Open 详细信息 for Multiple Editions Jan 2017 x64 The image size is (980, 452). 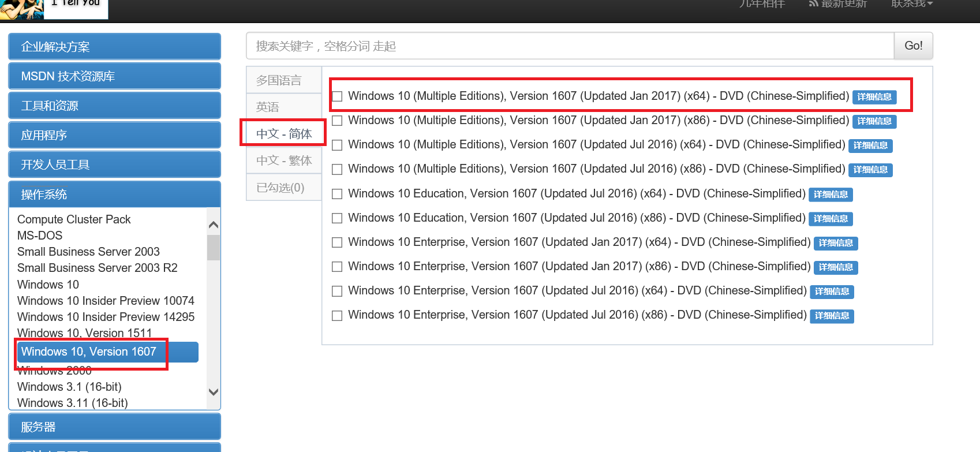874,97
